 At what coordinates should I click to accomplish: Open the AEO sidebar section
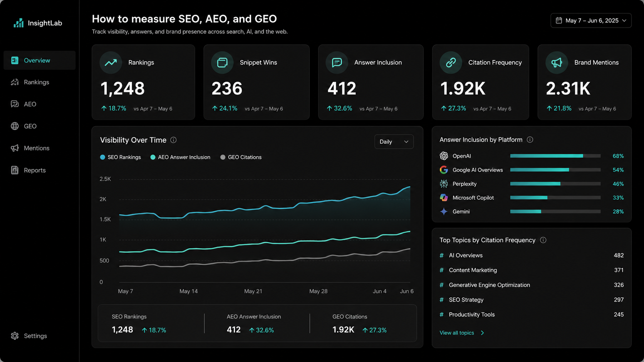(30, 104)
